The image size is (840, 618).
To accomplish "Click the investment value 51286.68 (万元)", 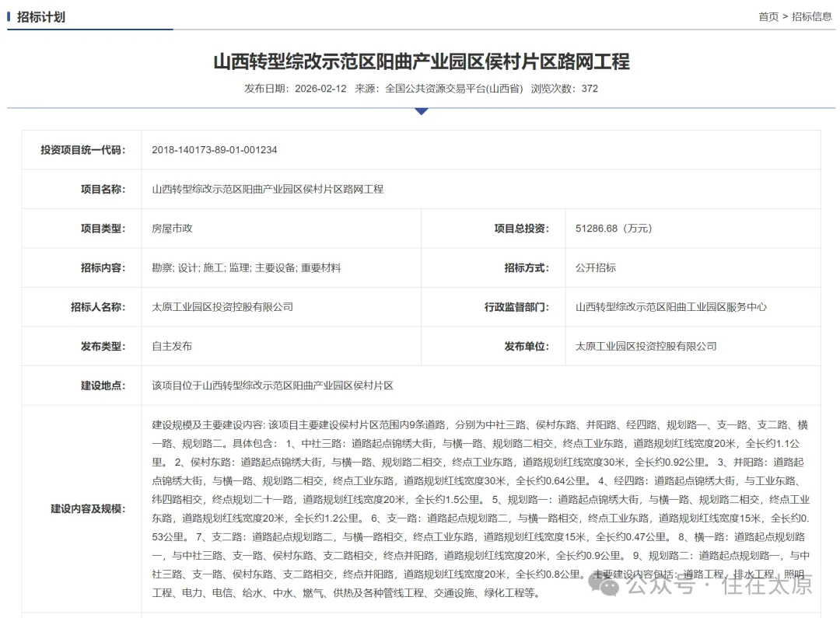I will (614, 229).
